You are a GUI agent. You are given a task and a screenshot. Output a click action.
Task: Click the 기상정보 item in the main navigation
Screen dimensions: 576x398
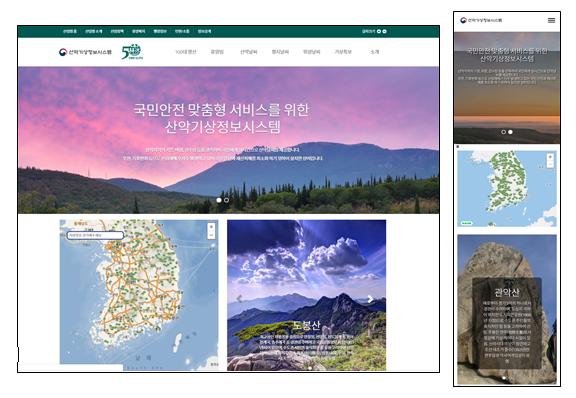pyautogui.click(x=343, y=52)
